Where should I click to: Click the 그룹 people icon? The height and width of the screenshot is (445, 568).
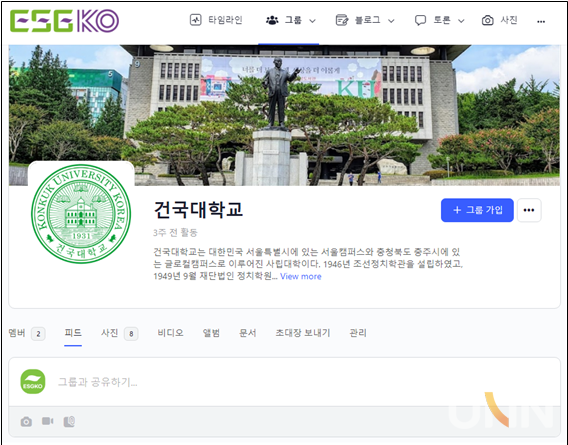pos(272,20)
